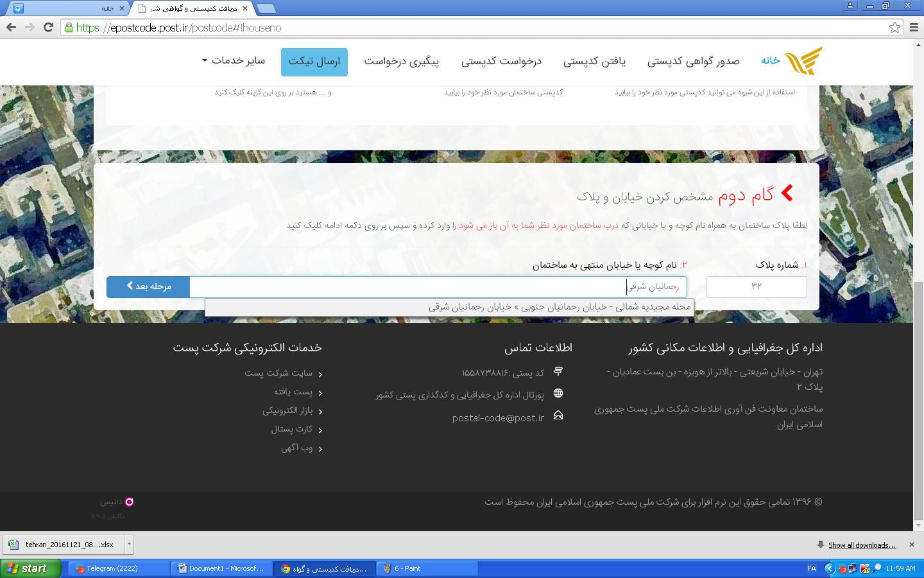This screenshot has height=578, width=924.
Task: Open Document1 Microsoft Word taskbar item
Action: tap(221, 568)
